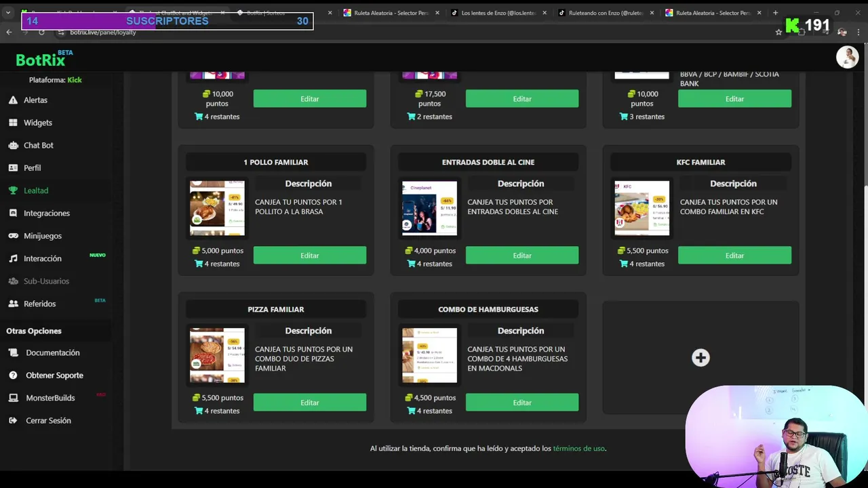
Task: Edit the bank transfer item with 3 restantes
Action: pos(734,99)
